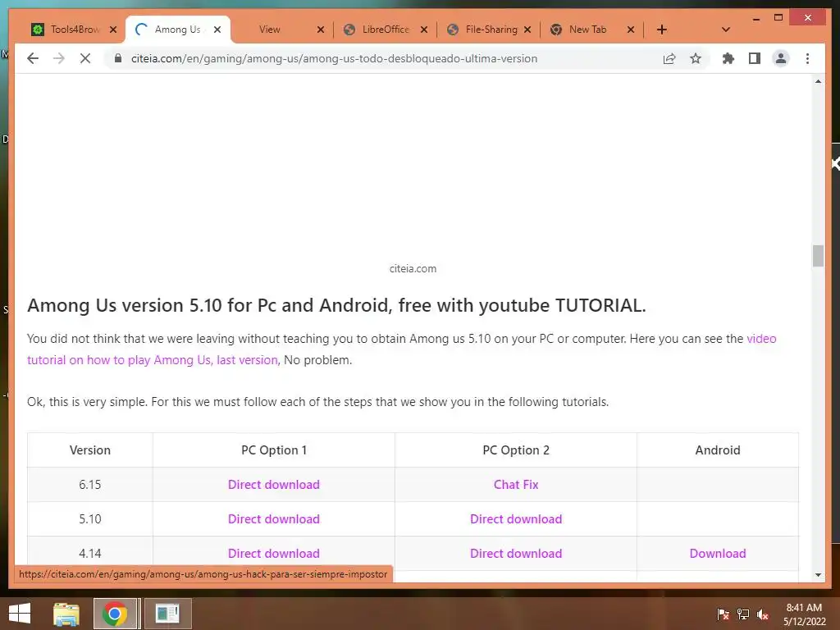
Task: Select the "Android" column header
Action: [x=717, y=450]
